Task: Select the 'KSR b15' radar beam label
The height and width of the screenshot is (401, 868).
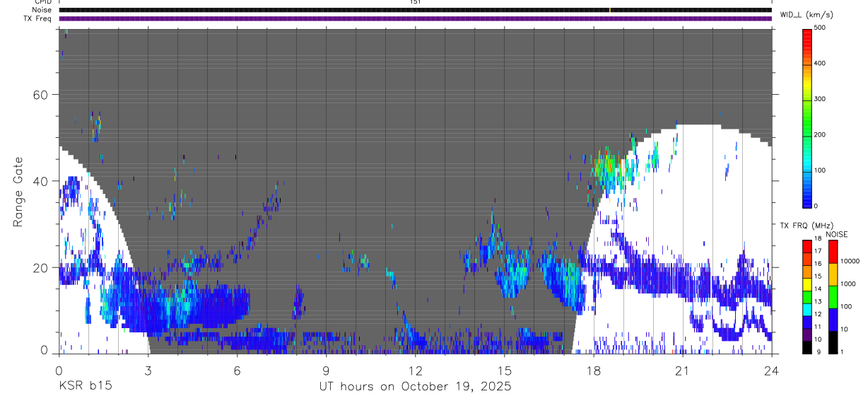Action: pyautogui.click(x=85, y=386)
